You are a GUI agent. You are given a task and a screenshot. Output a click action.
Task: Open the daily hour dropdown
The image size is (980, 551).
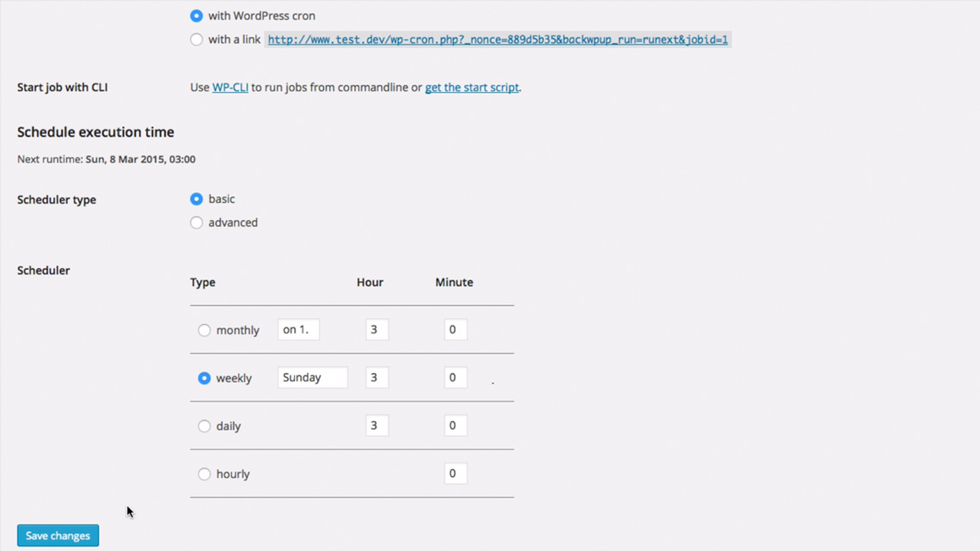(x=377, y=425)
